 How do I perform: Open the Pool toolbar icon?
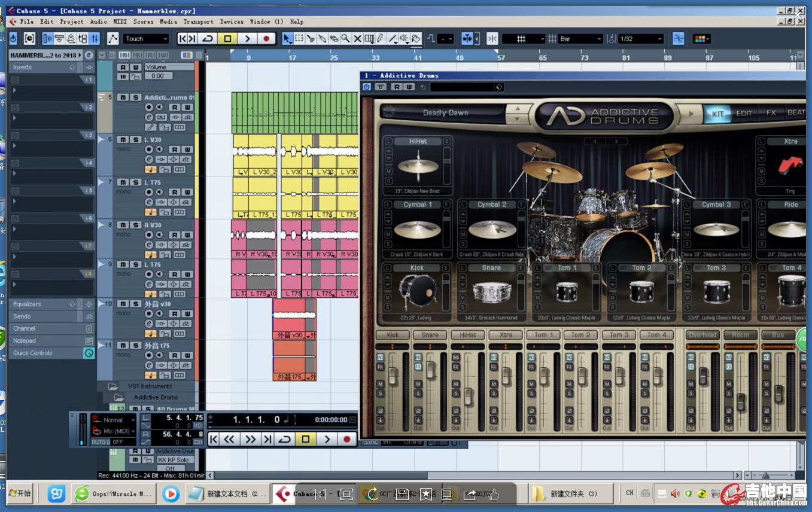tap(83, 39)
